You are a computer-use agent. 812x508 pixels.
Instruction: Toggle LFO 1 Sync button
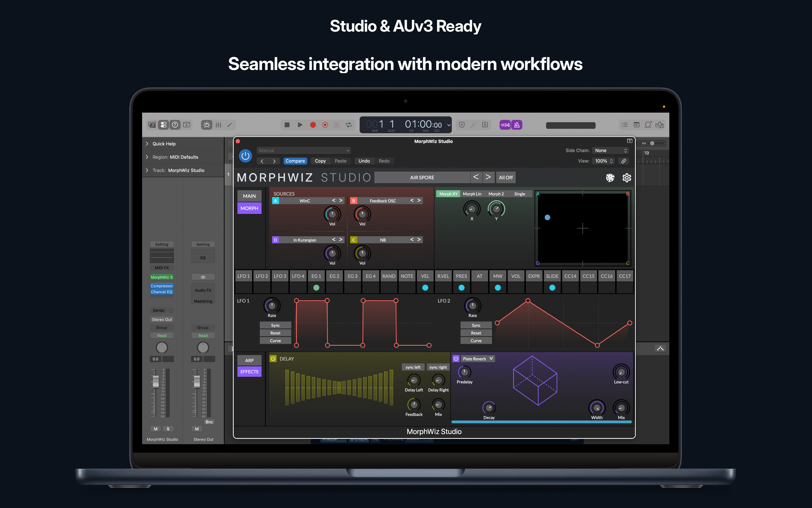point(275,325)
